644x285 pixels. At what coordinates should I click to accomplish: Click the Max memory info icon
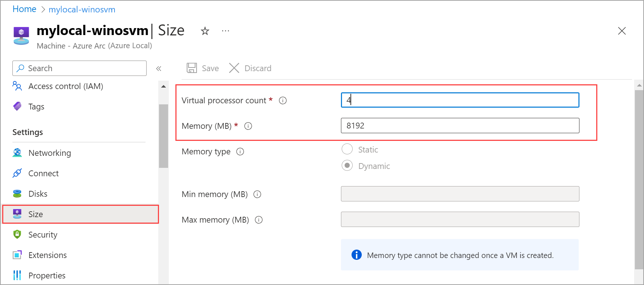tap(259, 220)
